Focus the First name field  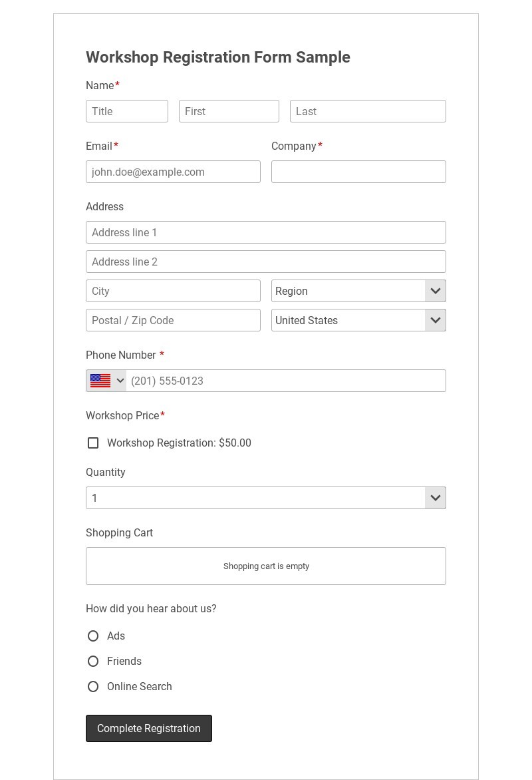229,111
